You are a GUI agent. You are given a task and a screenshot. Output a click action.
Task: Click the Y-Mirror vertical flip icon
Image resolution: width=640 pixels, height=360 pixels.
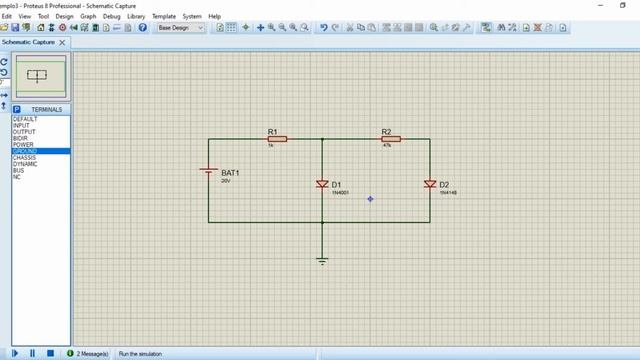tap(4, 106)
